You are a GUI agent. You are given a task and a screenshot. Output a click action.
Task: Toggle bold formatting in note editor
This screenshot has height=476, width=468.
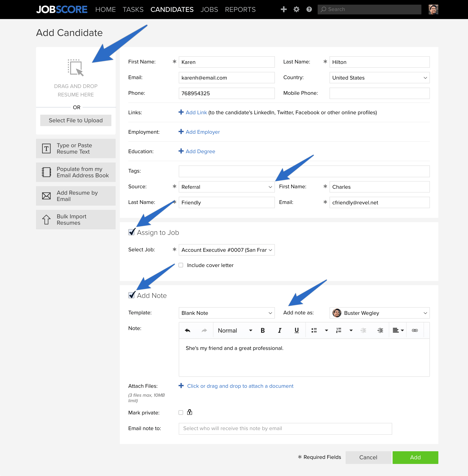(263, 330)
